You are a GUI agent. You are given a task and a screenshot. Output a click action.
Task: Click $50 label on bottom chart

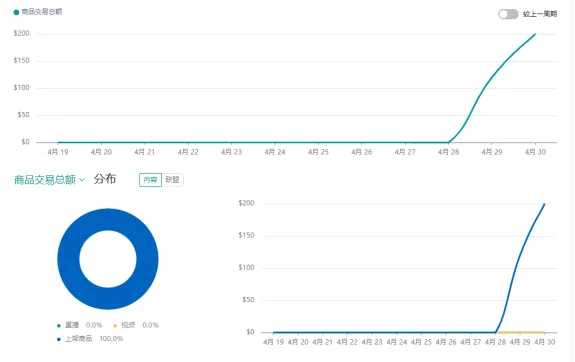pos(248,300)
